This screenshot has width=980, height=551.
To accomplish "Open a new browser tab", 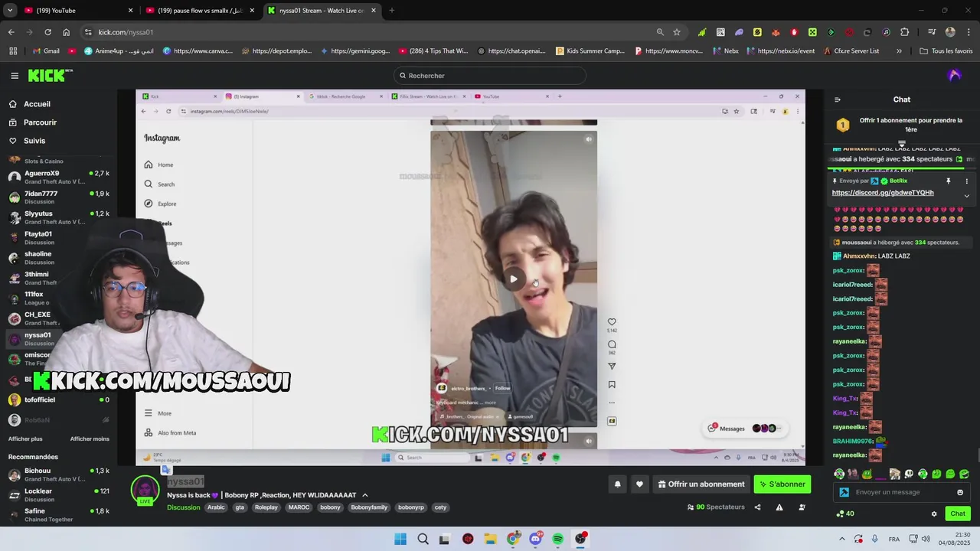I will [x=391, y=11].
